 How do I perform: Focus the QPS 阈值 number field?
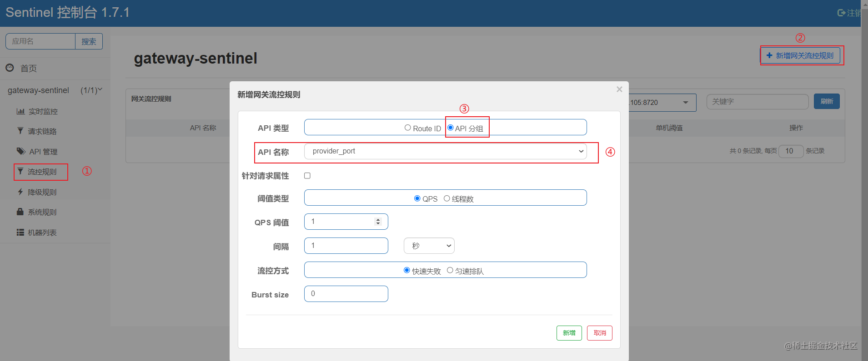tap(346, 222)
